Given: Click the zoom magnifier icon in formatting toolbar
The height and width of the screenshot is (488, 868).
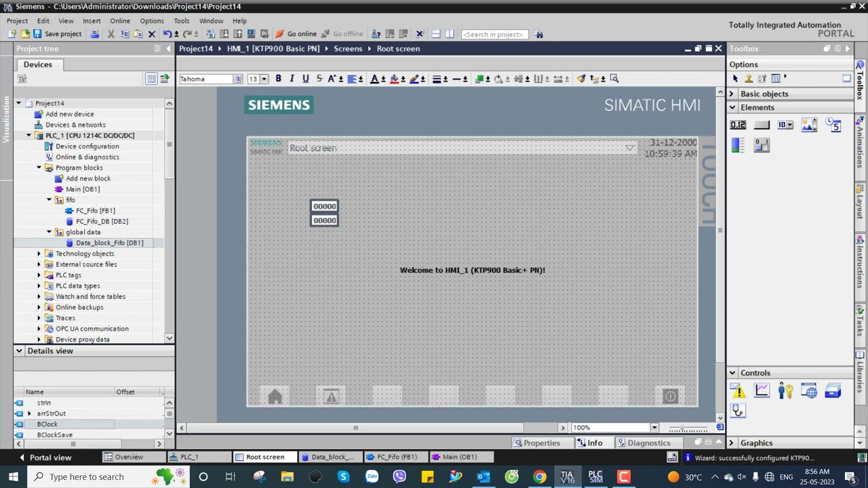Looking at the screenshot, I should (x=614, y=79).
